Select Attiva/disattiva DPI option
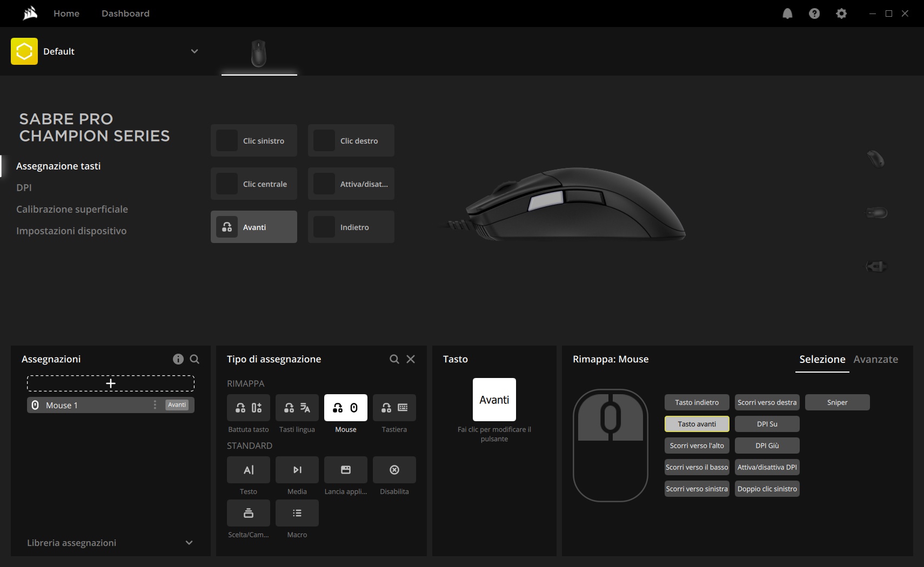The width and height of the screenshot is (924, 567). pos(767,467)
